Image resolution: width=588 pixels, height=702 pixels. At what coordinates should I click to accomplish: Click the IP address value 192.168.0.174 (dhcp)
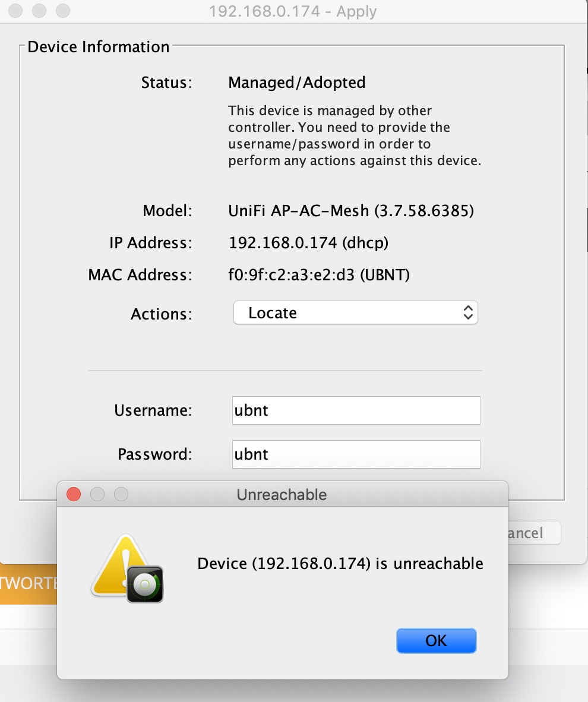coord(308,243)
